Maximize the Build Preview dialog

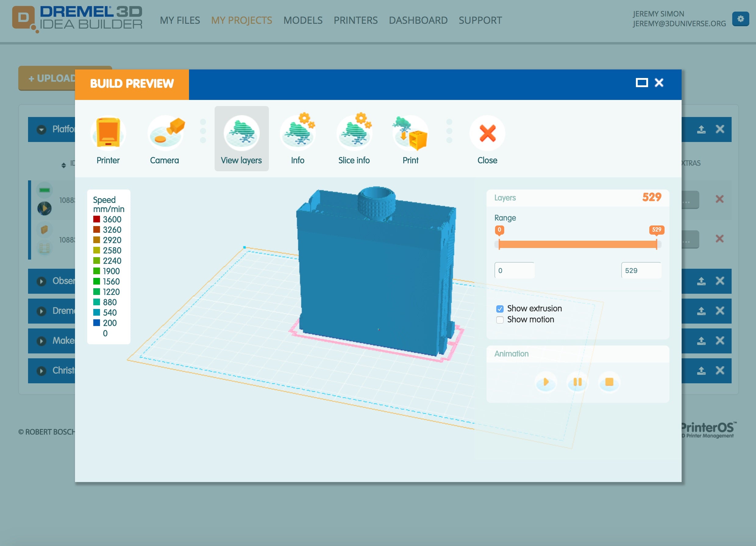642,83
